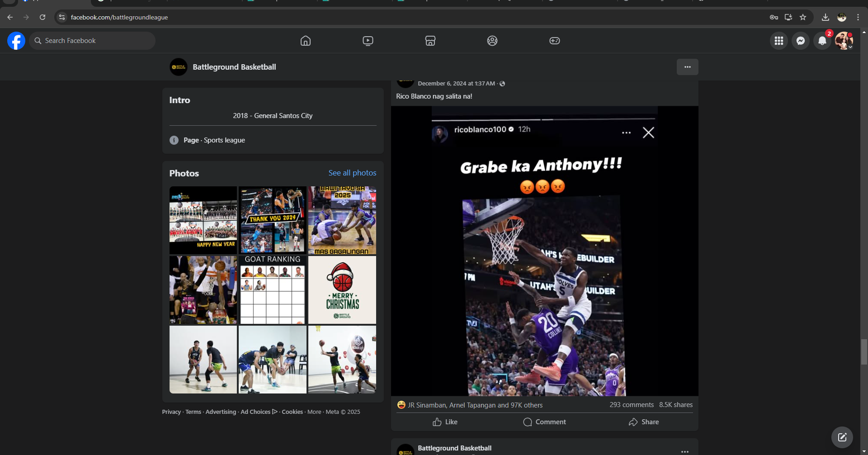Open the dunk-at-the-rim game photo thumbnail
The image size is (868, 455).
click(203, 290)
